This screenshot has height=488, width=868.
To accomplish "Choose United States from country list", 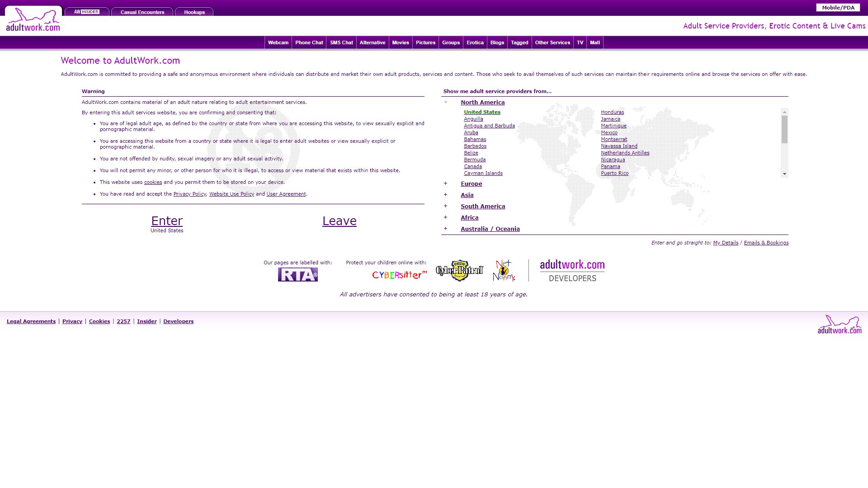I will (x=482, y=112).
